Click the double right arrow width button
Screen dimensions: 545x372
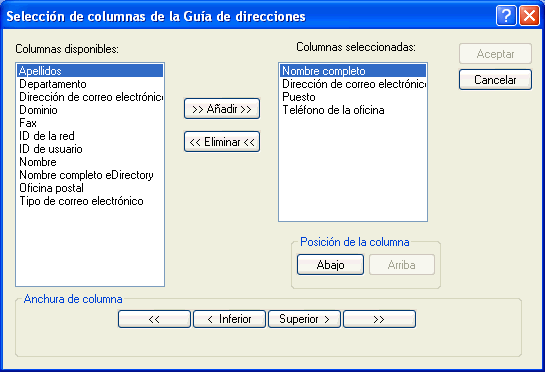(x=380, y=319)
